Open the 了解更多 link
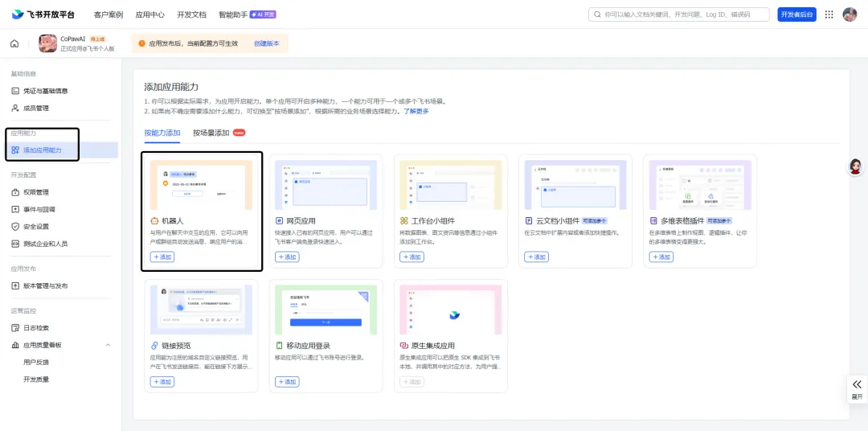Screen dimensions: 868x431 click(x=416, y=111)
